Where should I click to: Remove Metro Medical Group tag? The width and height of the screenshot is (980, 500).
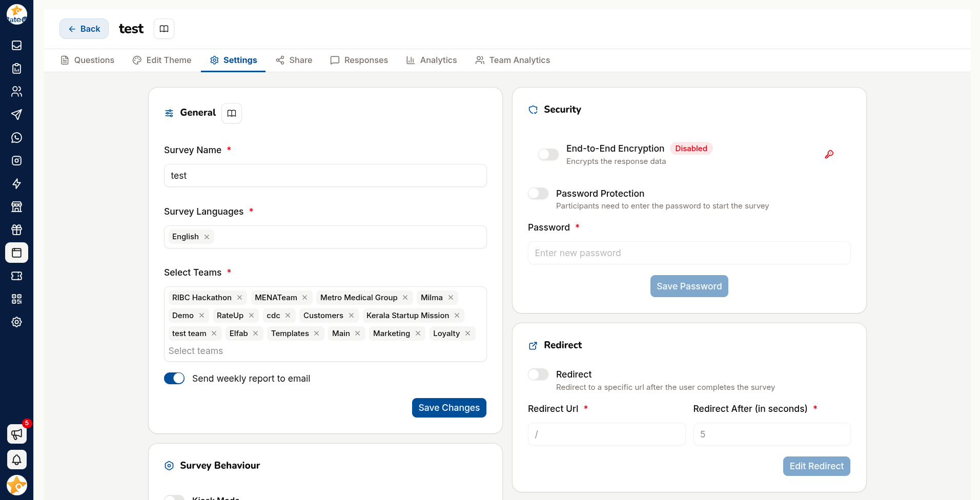(405, 298)
